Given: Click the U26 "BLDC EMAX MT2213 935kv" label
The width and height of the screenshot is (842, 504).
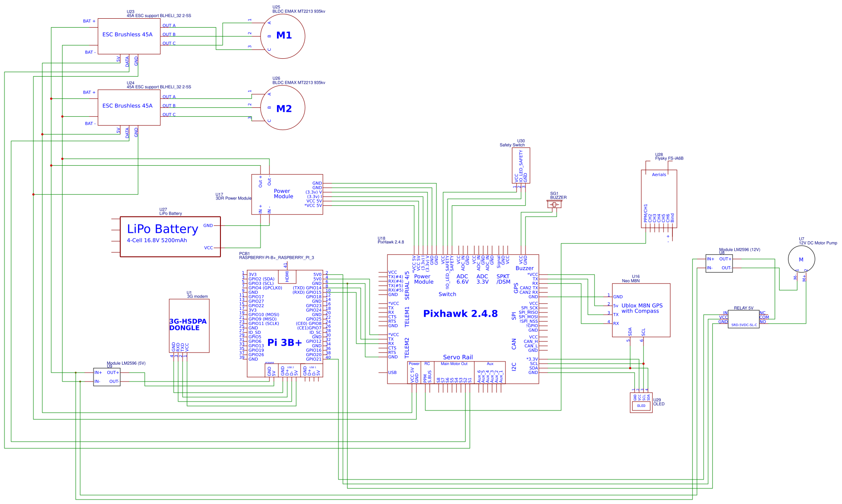Looking at the screenshot, I should point(299,82).
